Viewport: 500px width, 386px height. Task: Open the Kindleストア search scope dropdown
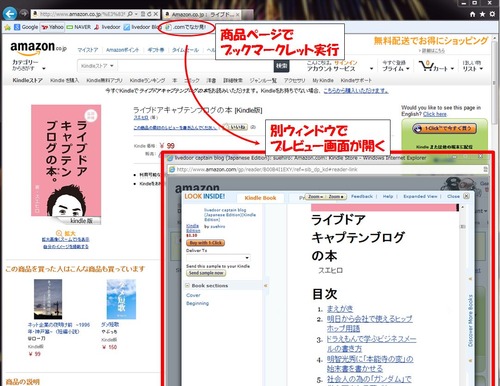97,66
